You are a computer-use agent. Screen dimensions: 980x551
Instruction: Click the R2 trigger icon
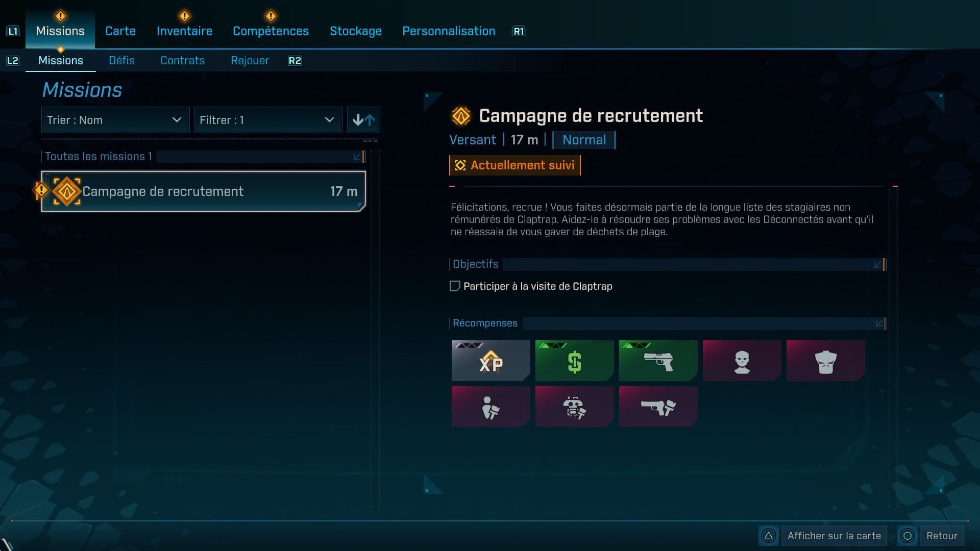295,61
